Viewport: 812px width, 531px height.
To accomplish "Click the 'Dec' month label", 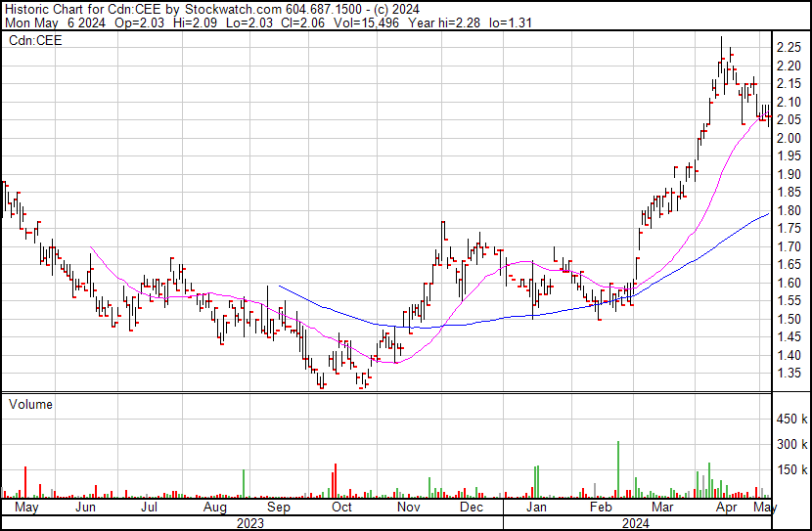I will (472, 507).
